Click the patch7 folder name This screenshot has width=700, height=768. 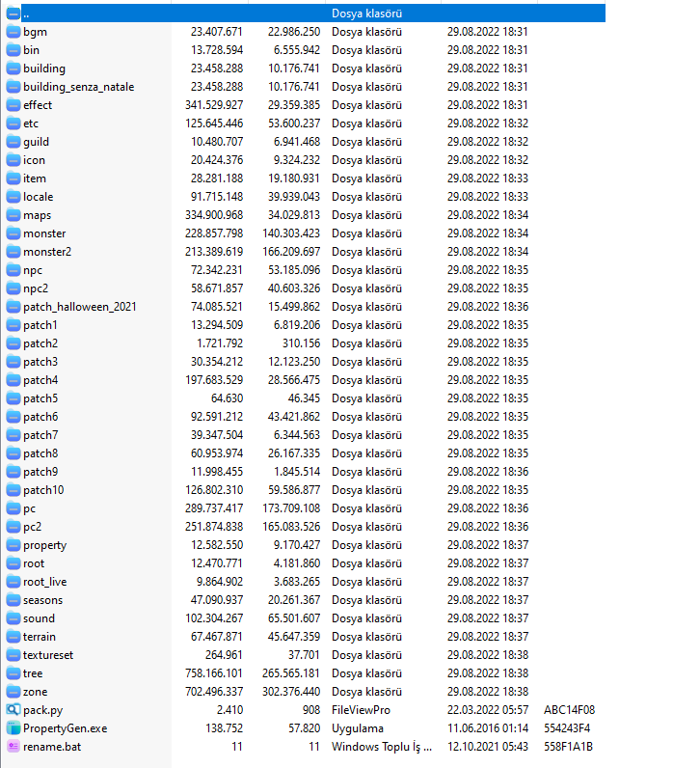point(40,435)
